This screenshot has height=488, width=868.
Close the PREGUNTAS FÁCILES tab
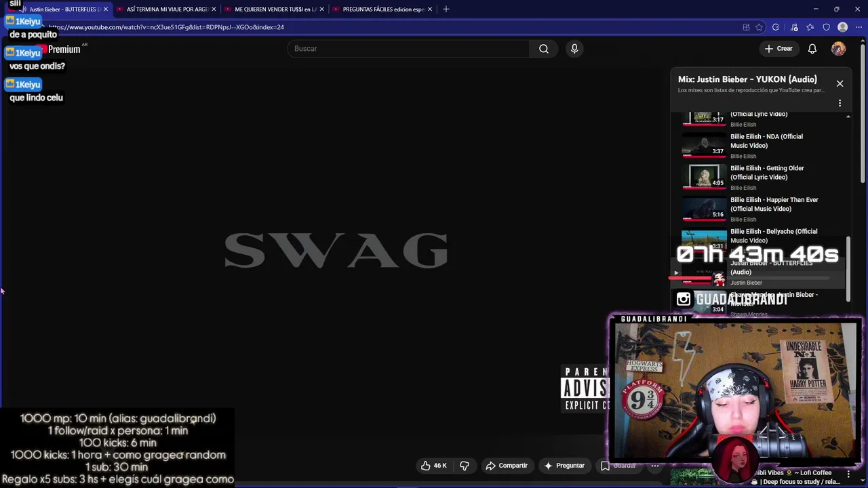(x=430, y=9)
